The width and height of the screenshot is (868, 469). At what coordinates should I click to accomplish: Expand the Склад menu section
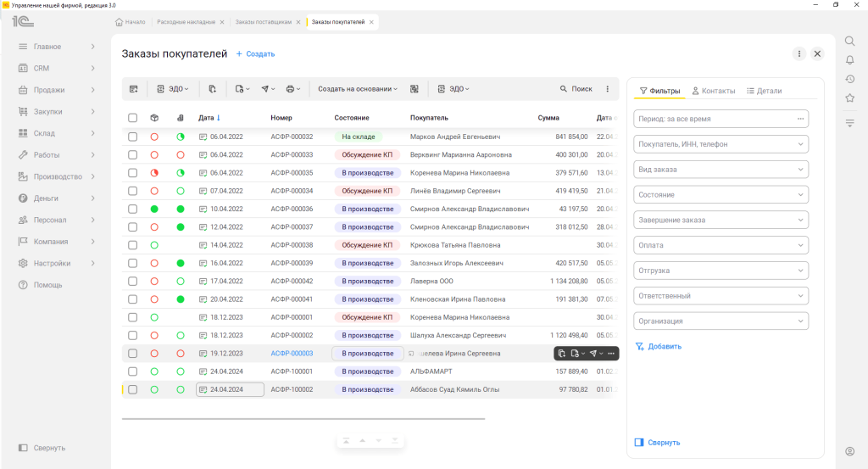[x=57, y=133]
